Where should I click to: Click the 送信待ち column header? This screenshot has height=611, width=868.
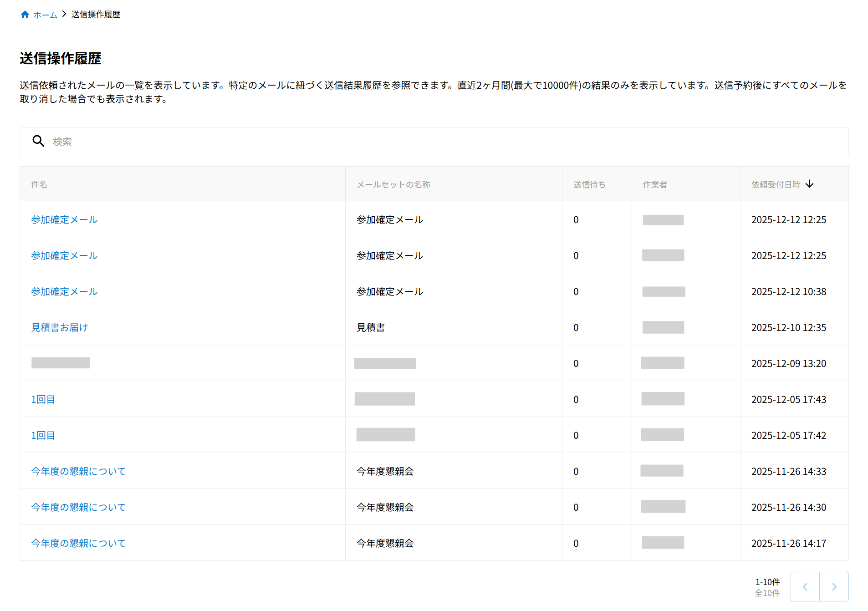[589, 184]
